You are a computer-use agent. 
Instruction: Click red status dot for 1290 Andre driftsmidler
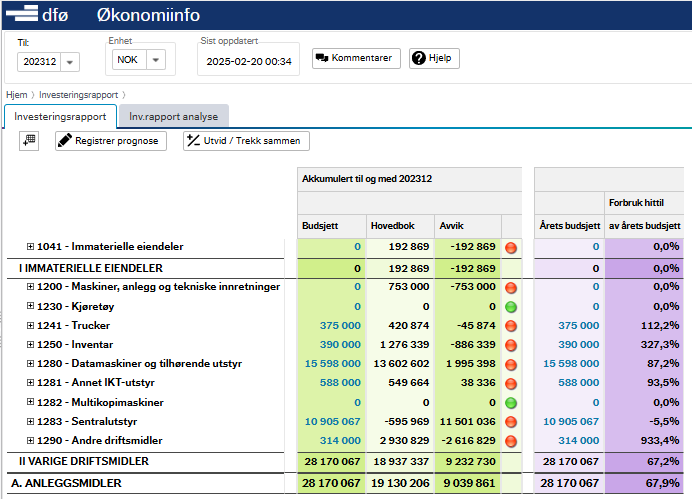(511, 441)
